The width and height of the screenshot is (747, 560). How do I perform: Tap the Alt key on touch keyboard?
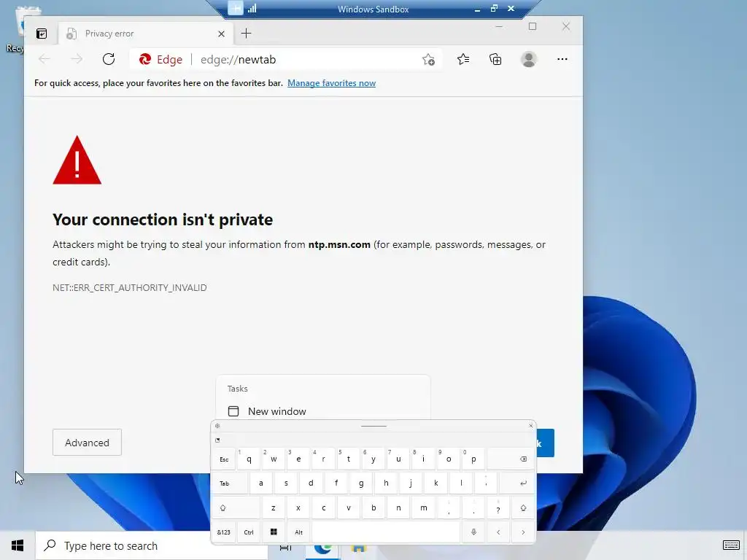pos(298,532)
